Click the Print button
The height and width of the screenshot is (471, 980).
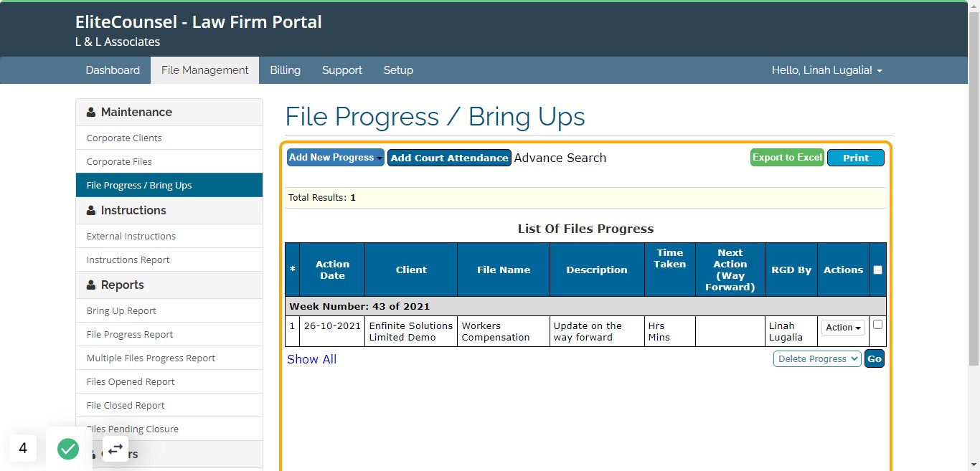(856, 158)
